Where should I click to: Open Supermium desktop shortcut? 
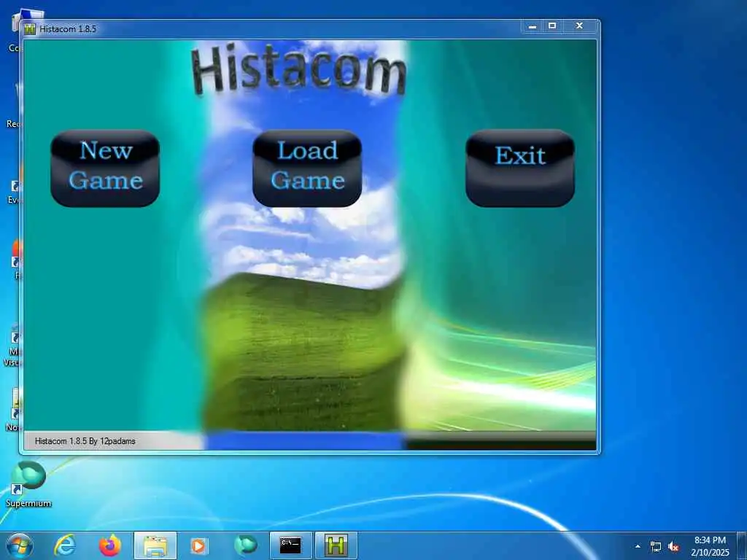[x=28, y=484]
